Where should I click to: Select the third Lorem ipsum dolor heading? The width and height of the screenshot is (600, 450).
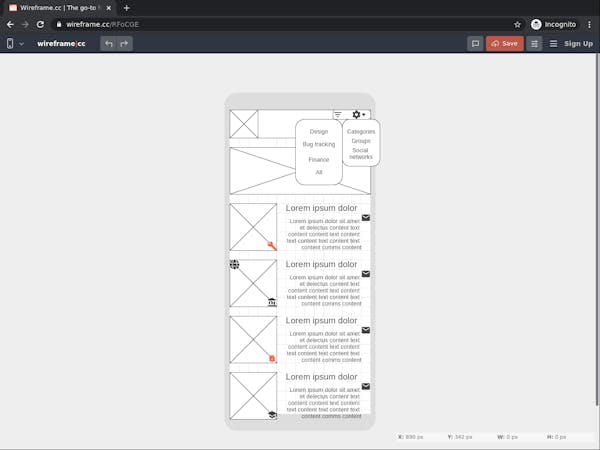321,321
